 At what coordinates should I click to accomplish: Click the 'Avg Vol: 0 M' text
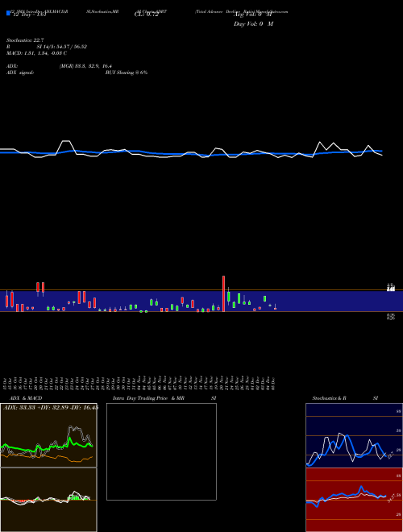point(253,15)
